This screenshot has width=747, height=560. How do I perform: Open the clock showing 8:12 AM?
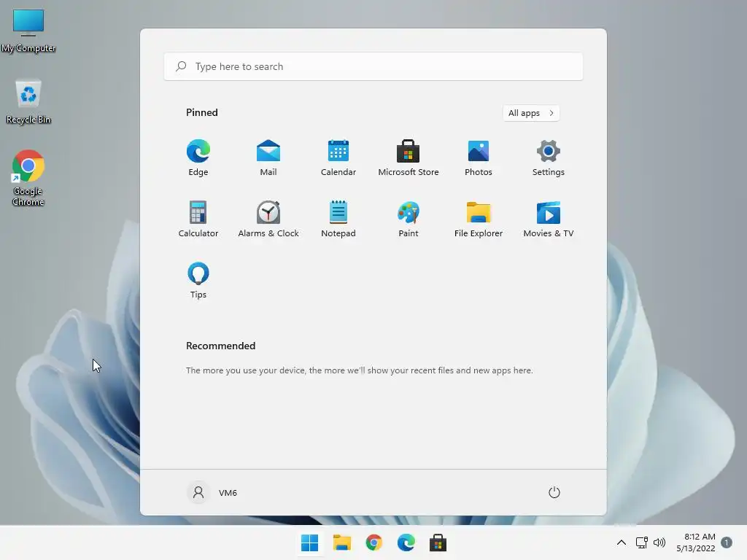click(695, 542)
